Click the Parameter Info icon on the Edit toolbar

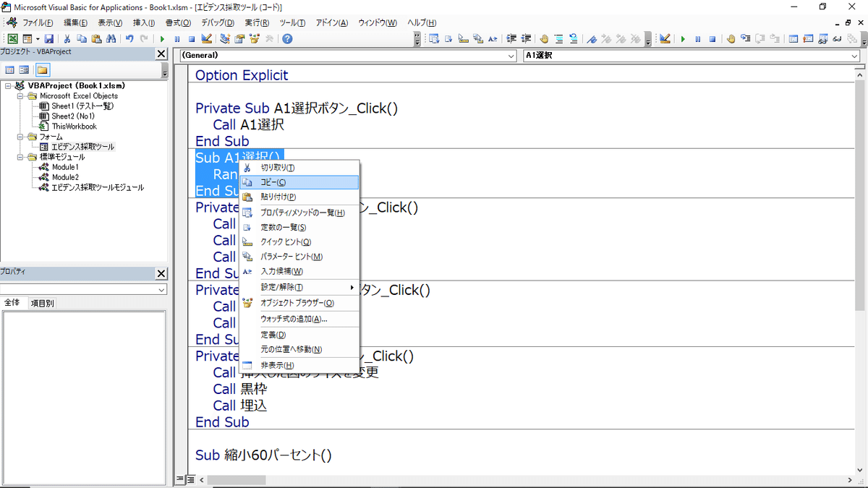477,38
